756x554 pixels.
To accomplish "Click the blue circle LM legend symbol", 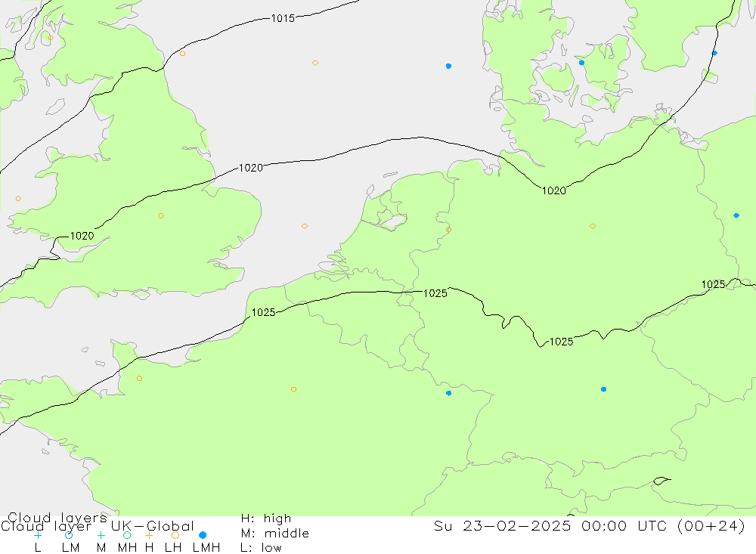I will click(x=69, y=535).
